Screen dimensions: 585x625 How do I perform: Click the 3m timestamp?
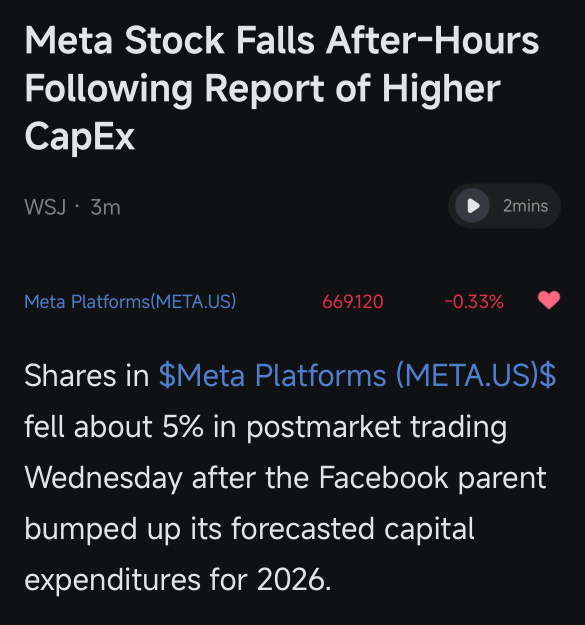[105, 207]
